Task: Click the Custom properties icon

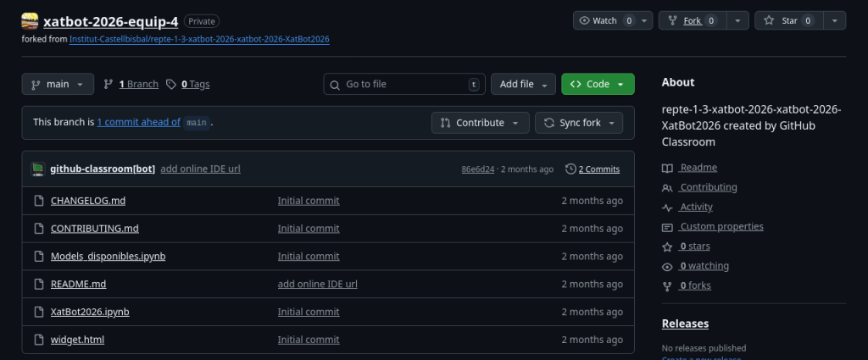Action: 668,227
